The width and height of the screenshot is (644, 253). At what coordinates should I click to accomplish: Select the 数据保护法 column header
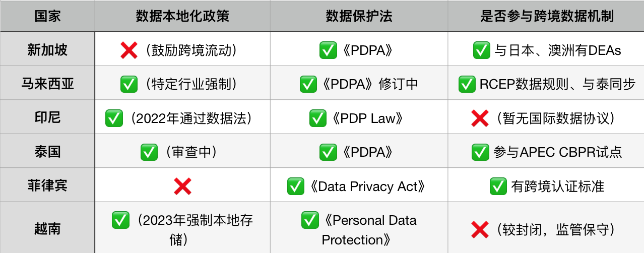pos(359,16)
